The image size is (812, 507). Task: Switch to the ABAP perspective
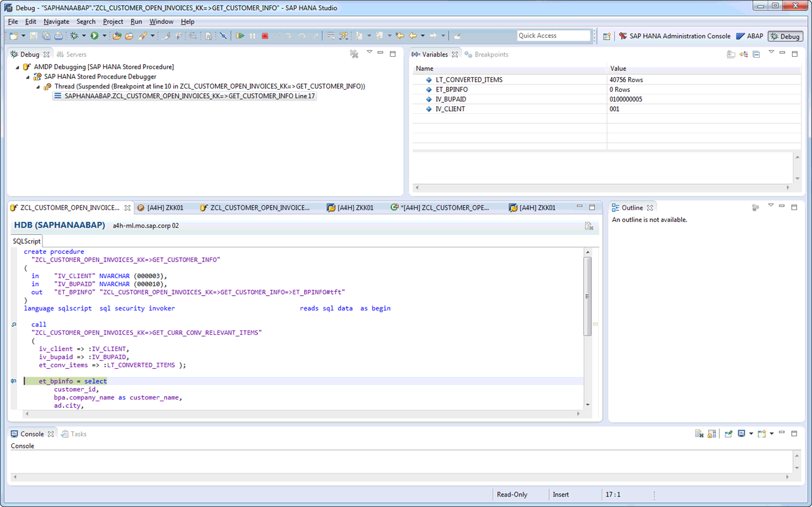750,36
